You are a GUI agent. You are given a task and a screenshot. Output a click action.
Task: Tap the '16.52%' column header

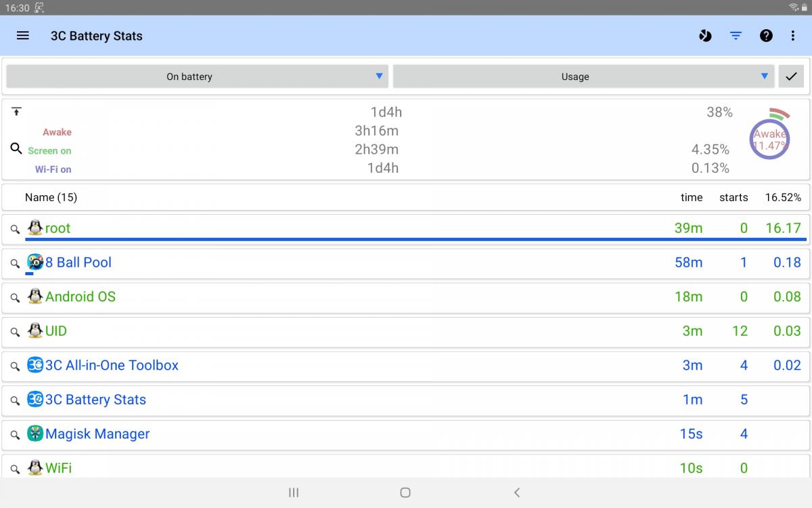783,197
